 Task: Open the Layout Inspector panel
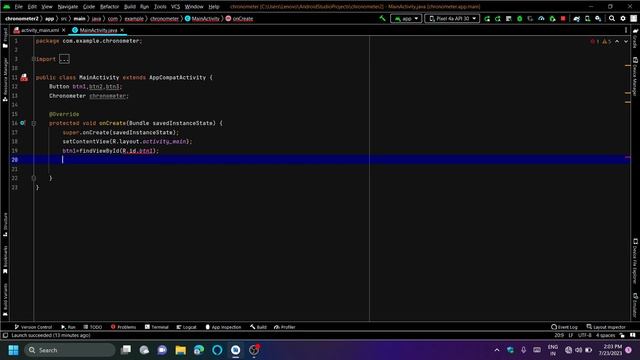tap(606, 327)
